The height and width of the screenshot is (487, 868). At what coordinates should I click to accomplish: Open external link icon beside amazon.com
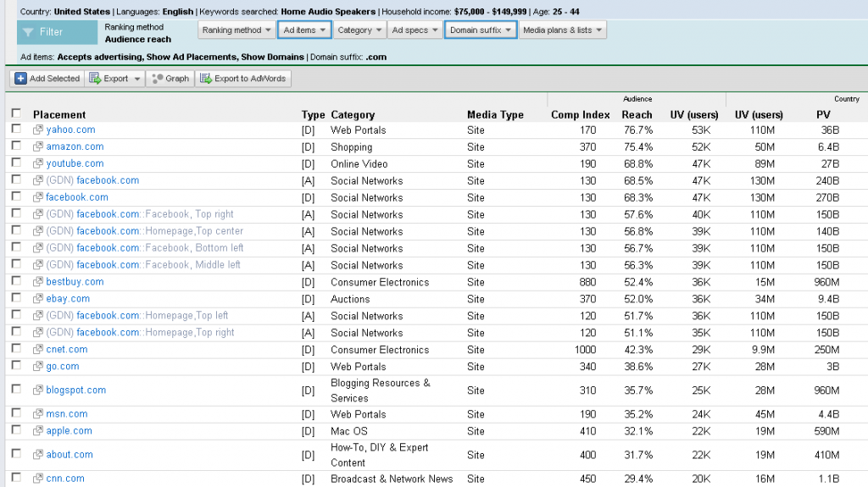coord(37,147)
